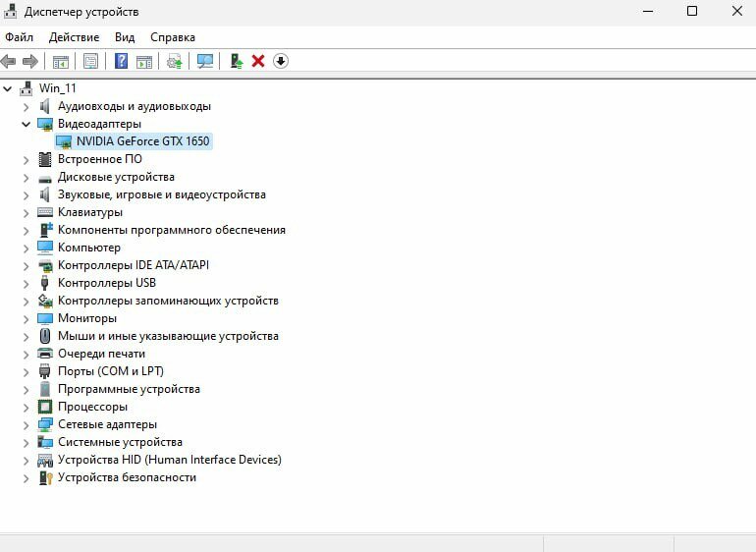Open the Справка menu
The image size is (756, 552).
173,37
